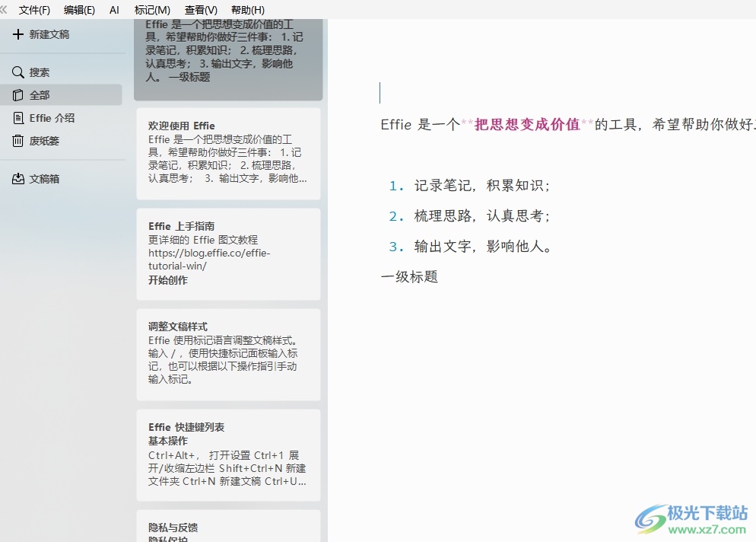Viewport: 756px width, 542px height.
Task: Click the 全部 notebook icon
Action: coord(17,95)
